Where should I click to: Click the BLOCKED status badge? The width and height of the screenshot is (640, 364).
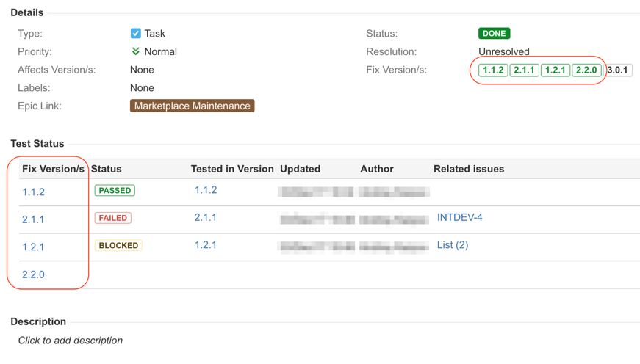point(118,245)
